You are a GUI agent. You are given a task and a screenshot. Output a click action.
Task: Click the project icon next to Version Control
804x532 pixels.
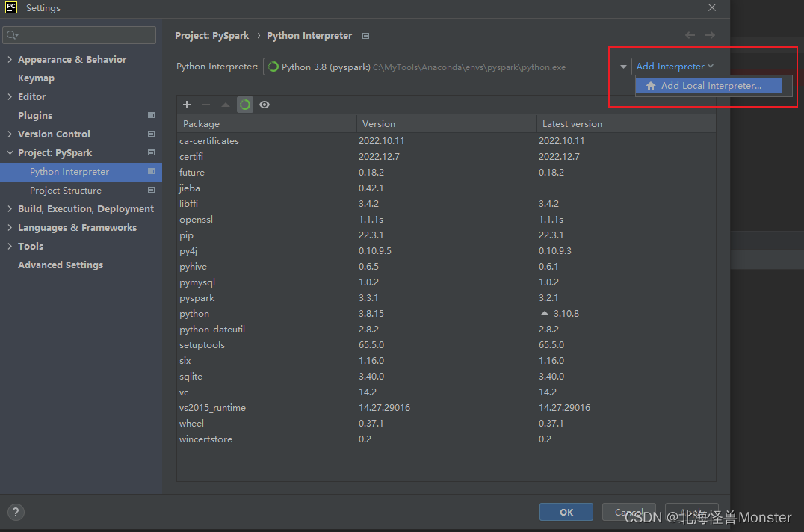[151, 134]
